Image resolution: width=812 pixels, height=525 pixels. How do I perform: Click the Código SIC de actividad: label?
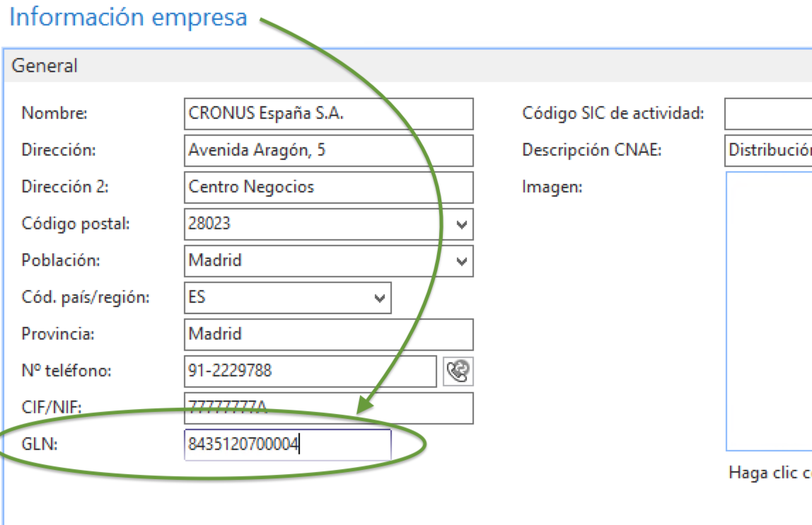[x=613, y=113]
